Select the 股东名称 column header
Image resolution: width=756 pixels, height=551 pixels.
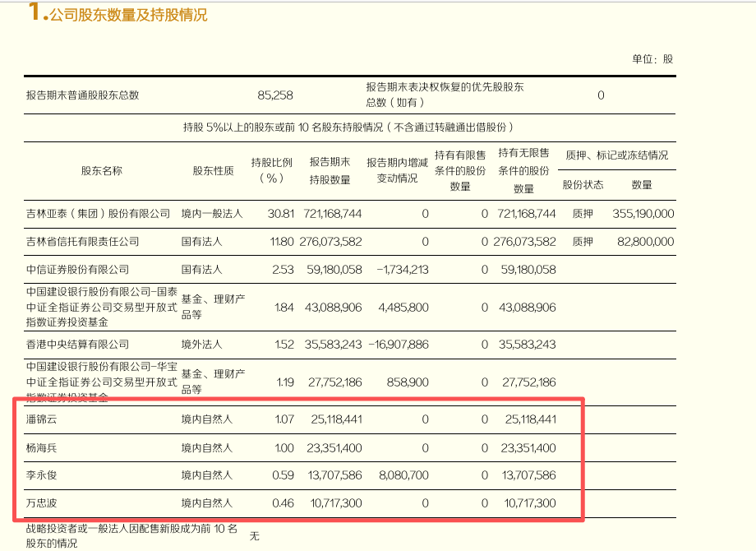click(102, 171)
